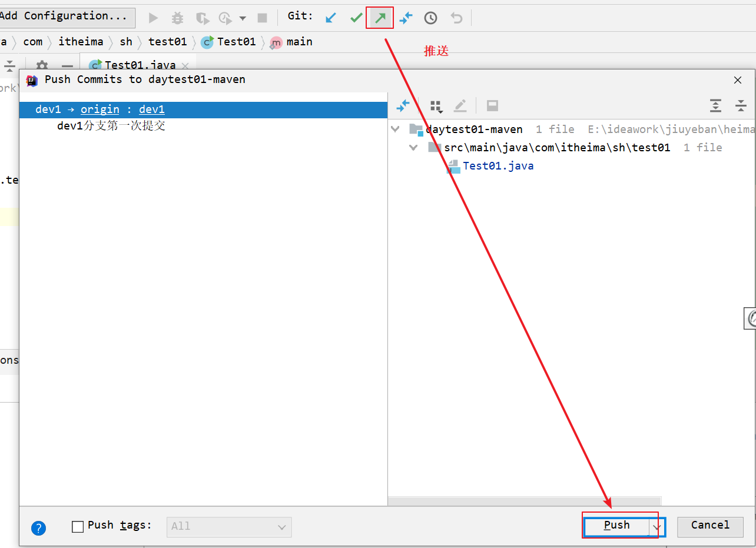Screen dimensions: 756x548
Task: Open the help question mark icon
Action: (38, 528)
